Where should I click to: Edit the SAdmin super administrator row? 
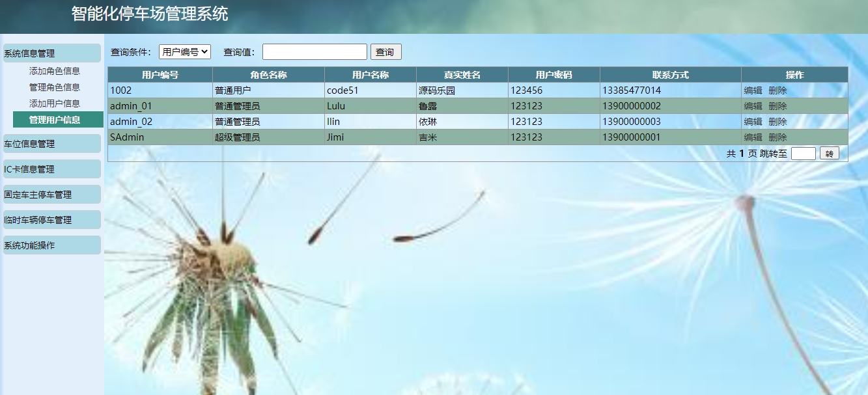coord(753,137)
